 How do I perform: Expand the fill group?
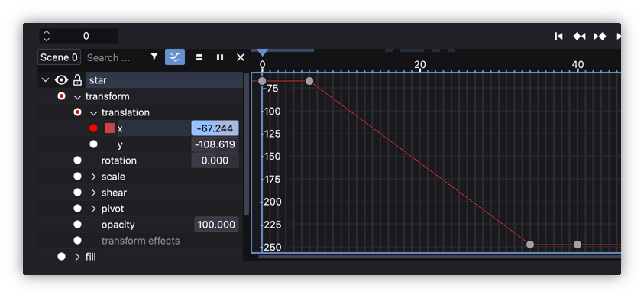[77, 257]
